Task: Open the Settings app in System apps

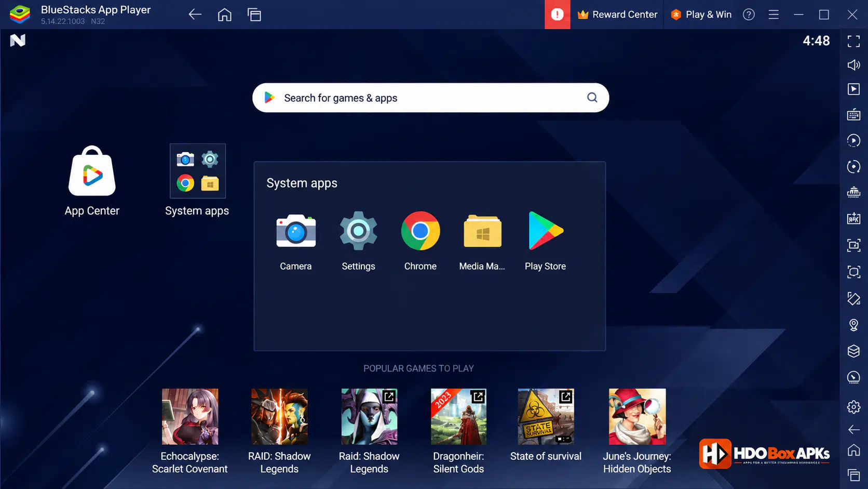Action: pyautogui.click(x=358, y=231)
